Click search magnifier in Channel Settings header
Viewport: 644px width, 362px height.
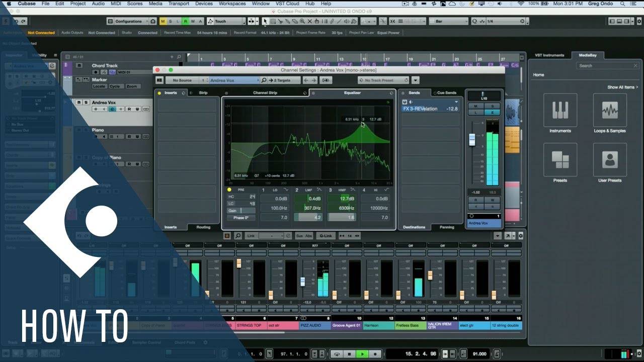[x=264, y=80]
